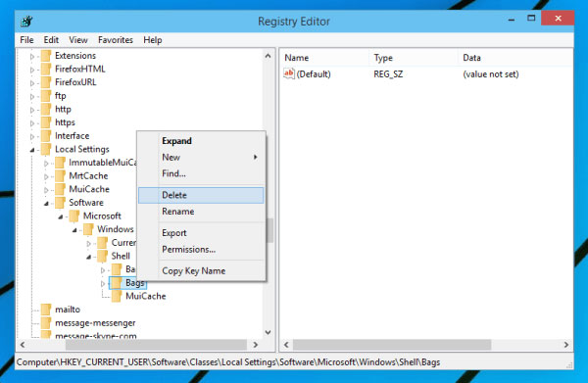Click the registry path in status bar
Screen dimensions: 588x383
click(x=228, y=362)
